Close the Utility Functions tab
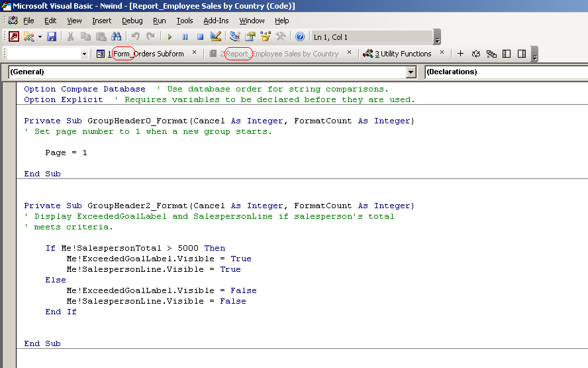 coord(442,52)
